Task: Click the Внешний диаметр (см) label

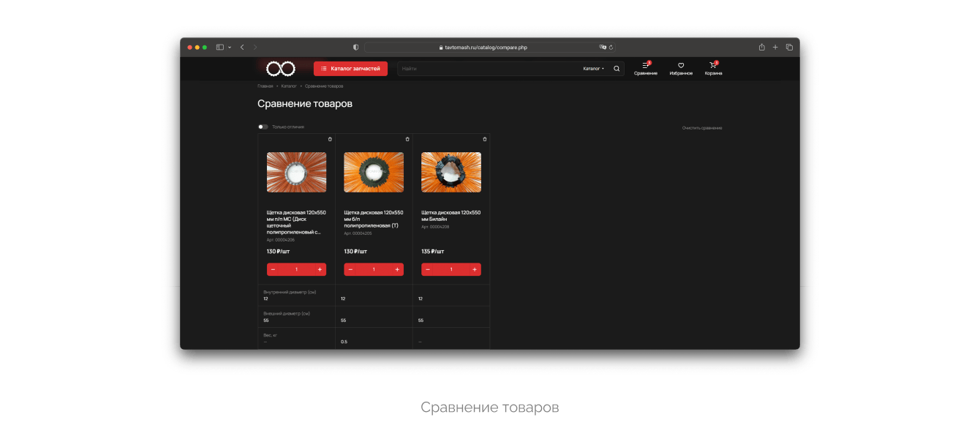Action: pos(287,313)
